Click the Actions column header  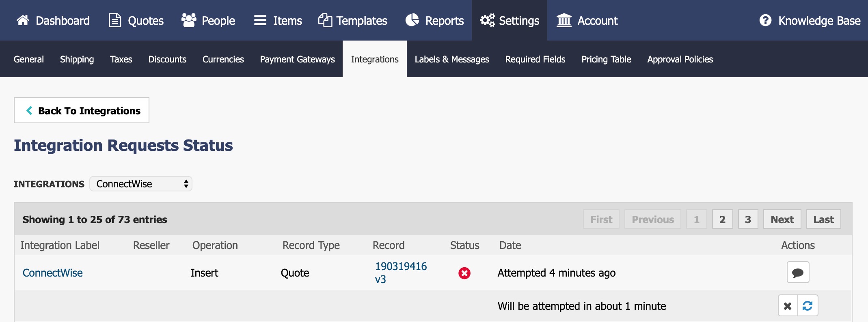tap(798, 245)
